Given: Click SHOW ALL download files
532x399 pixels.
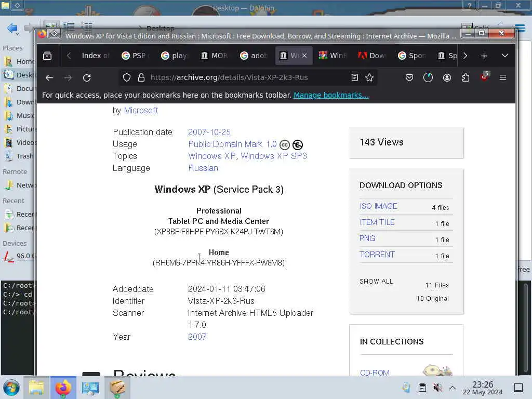Looking at the screenshot, I should pyautogui.click(x=376, y=282).
